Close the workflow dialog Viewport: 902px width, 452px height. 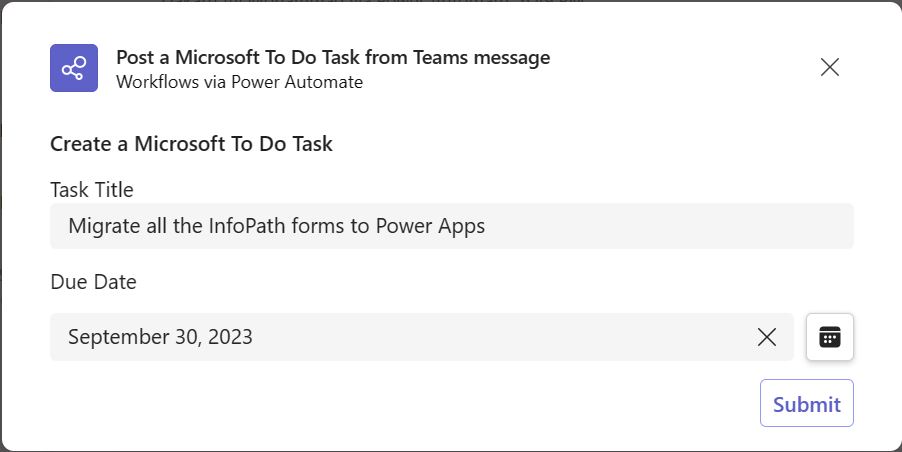[x=829, y=67]
